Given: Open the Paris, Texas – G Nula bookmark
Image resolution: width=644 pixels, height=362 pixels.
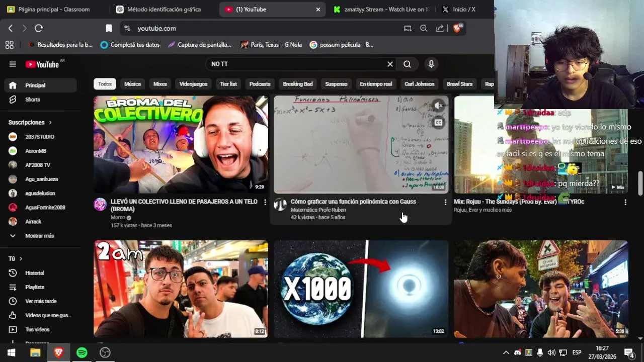Looking at the screenshot, I should tap(271, 45).
